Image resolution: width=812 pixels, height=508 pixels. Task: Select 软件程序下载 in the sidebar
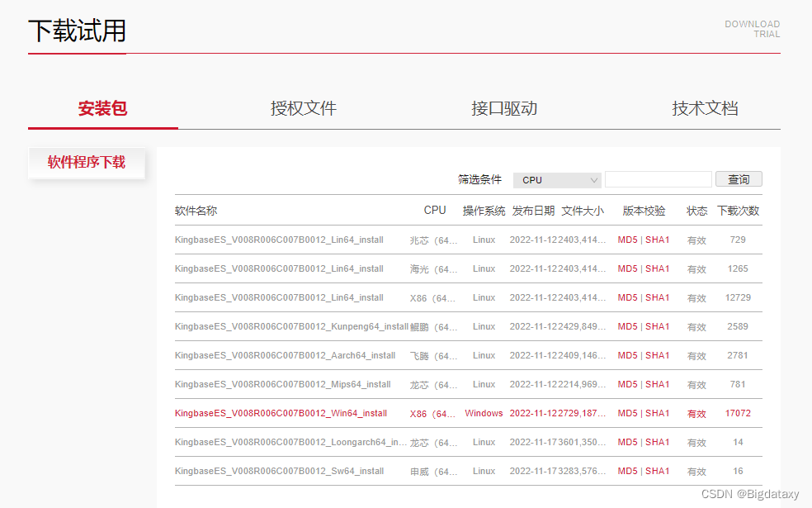[x=87, y=163]
